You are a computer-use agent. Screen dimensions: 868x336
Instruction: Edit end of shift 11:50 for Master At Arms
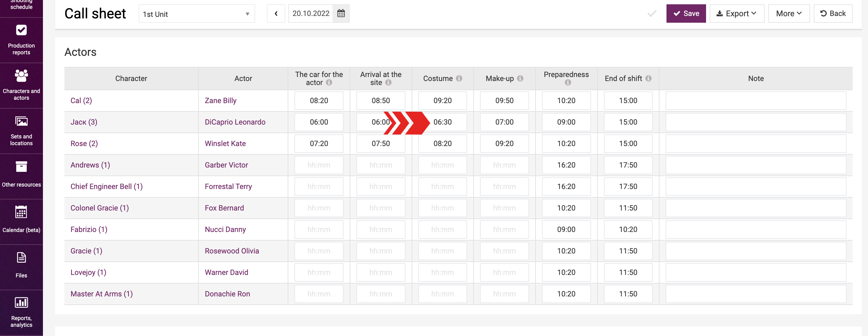click(628, 294)
